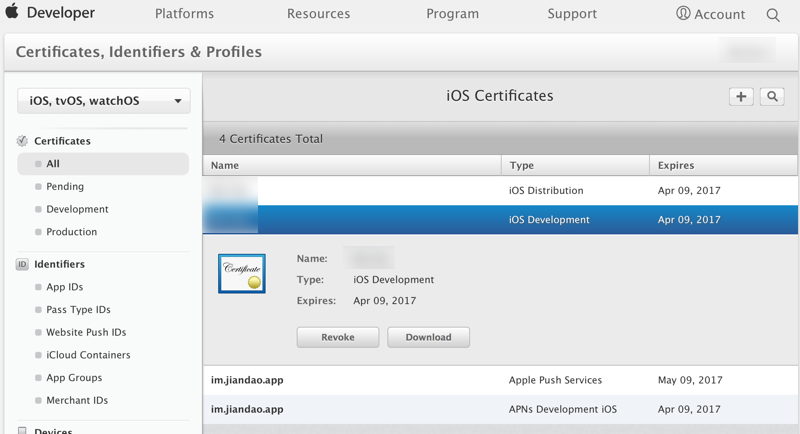The width and height of the screenshot is (800, 434).
Task: Open the Platforms menu
Action: [x=184, y=14]
